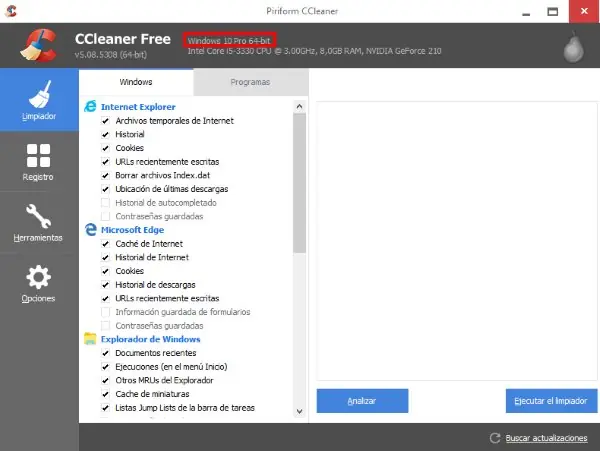
Task: Close the Piriform CCleaner window
Action: tap(584, 11)
